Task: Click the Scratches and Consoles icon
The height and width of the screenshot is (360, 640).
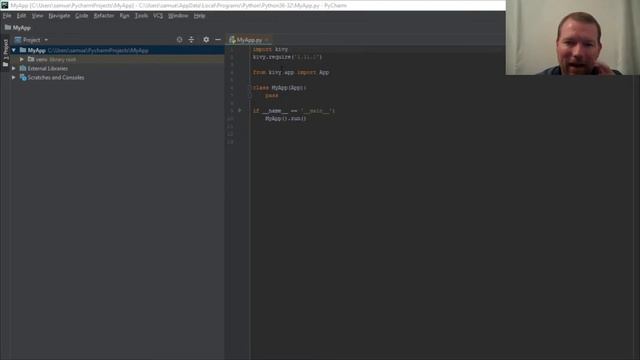Action: coord(23,78)
